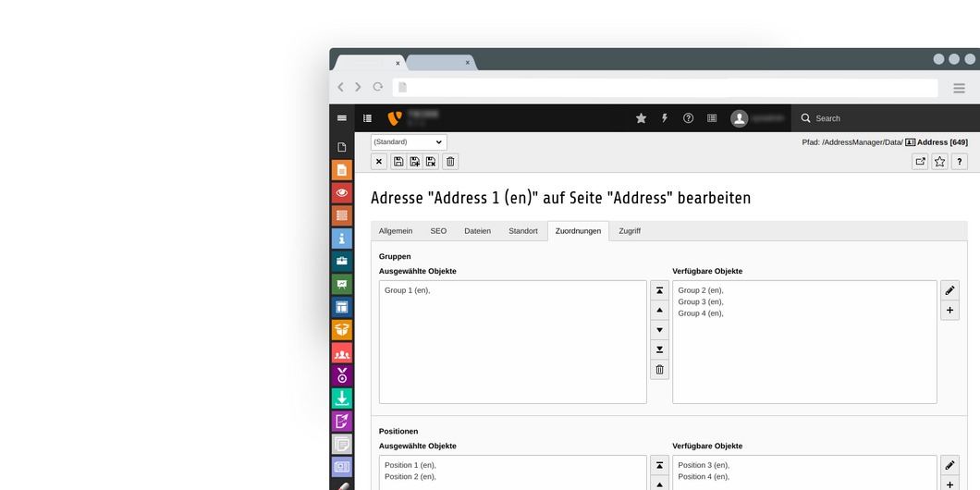Select 'Position 2 (en),' in selected list
The width and height of the screenshot is (980, 490).
click(410, 476)
